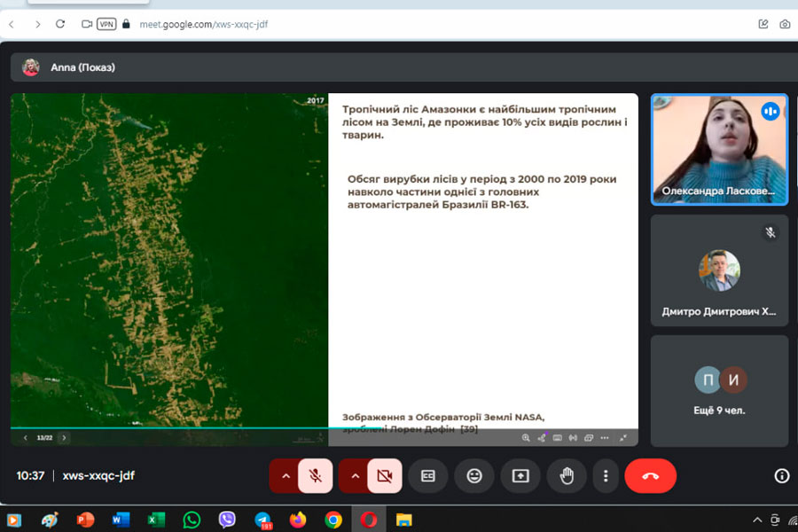Toggle the VPN badge in address bar
Screen dimensions: 798x532
click(106, 24)
